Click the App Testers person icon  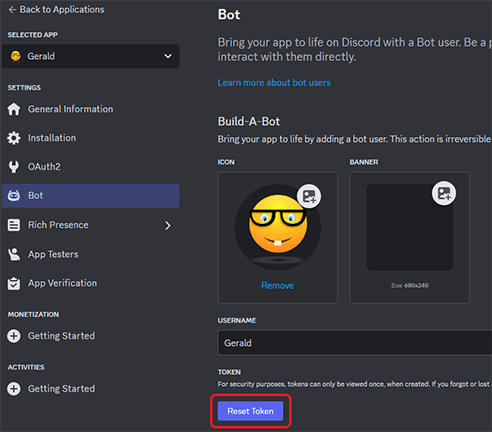point(14,254)
